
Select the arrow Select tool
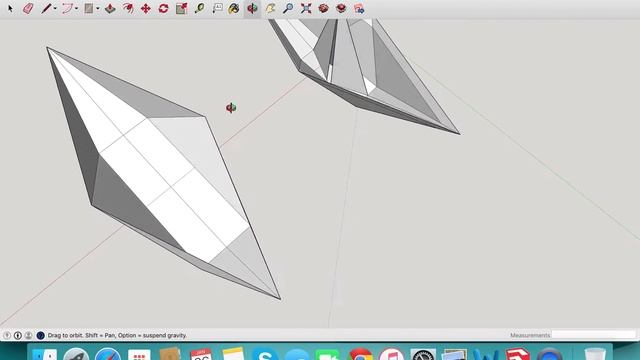(x=10, y=8)
